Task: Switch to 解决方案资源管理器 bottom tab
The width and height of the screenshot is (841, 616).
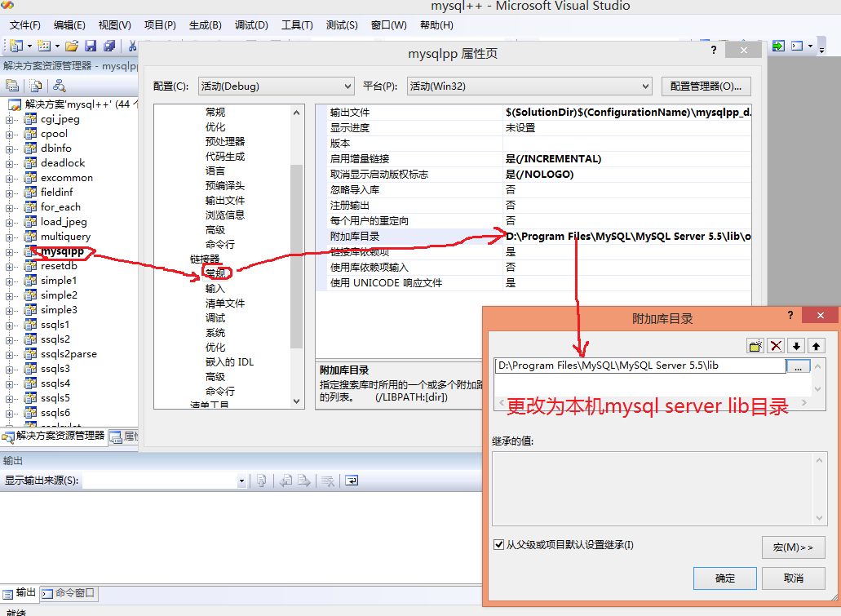Action: click(54, 436)
